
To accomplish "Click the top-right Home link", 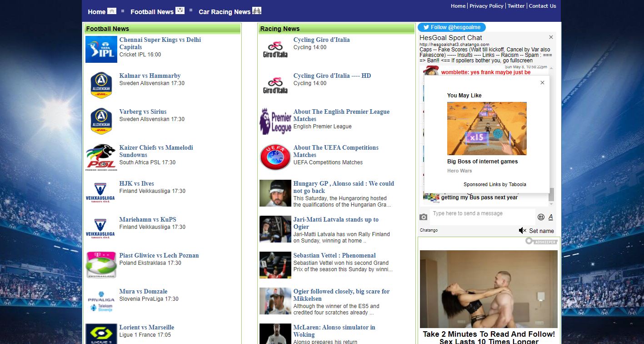I will (458, 6).
